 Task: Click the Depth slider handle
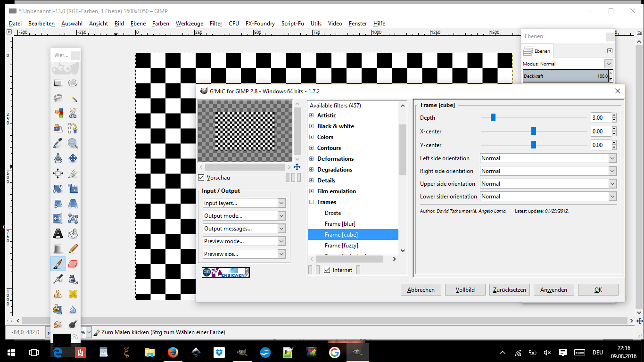pos(493,118)
